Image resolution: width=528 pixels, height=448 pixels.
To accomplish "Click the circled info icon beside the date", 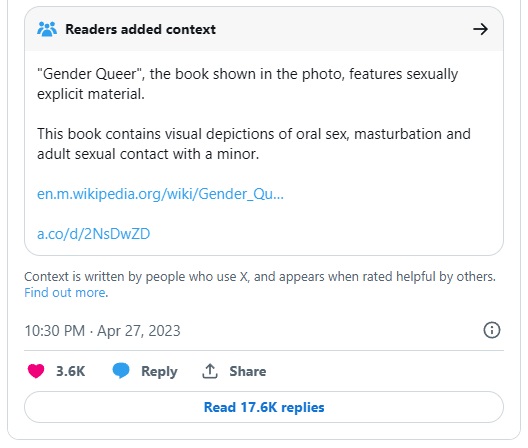I will [492, 330].
